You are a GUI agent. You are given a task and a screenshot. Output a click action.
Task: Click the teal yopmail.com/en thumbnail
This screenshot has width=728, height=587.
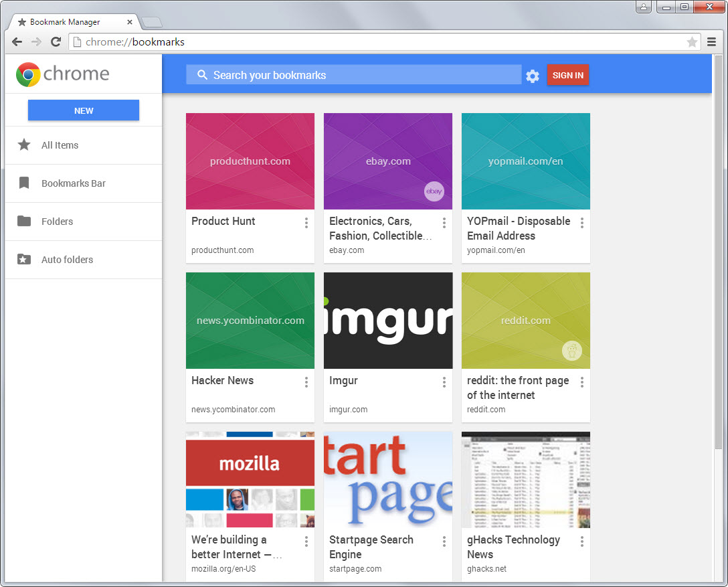click(525, 161)
